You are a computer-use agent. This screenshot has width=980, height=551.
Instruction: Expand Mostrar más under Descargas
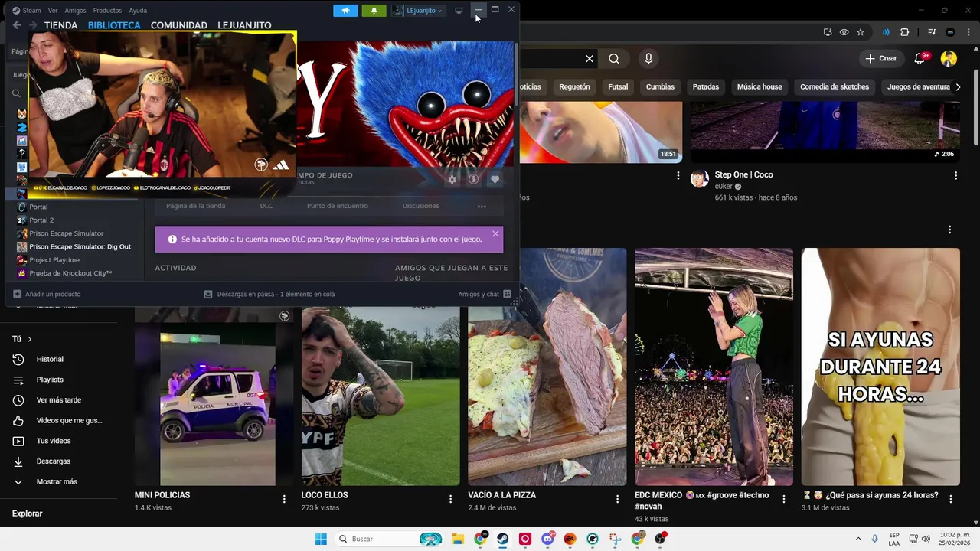[x=58, y=482]
